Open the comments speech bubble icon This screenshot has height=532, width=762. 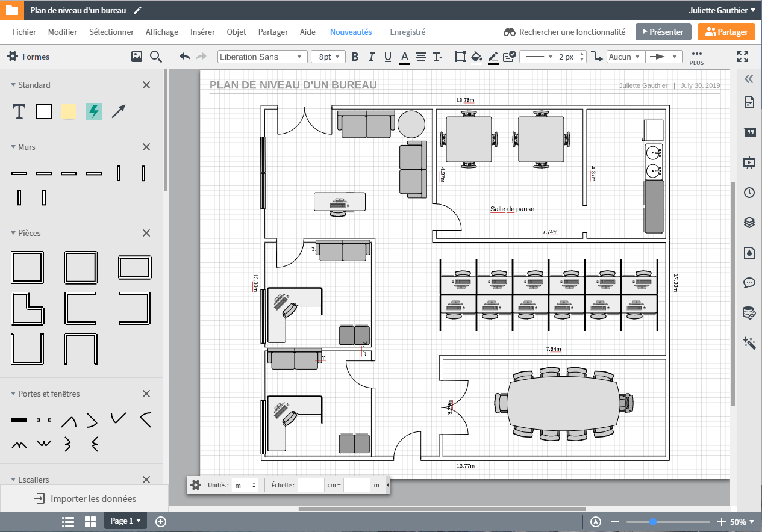749,282
